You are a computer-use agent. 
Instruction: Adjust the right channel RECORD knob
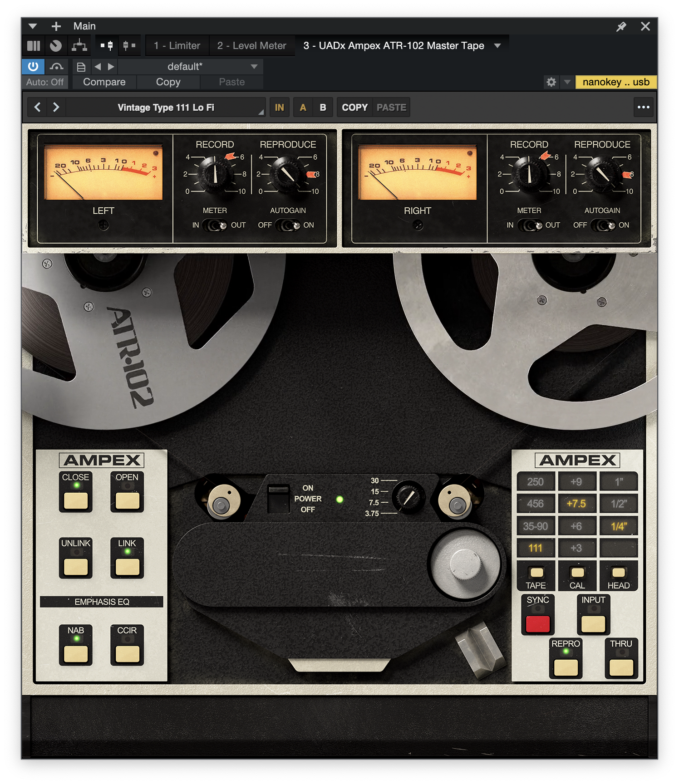529,175
